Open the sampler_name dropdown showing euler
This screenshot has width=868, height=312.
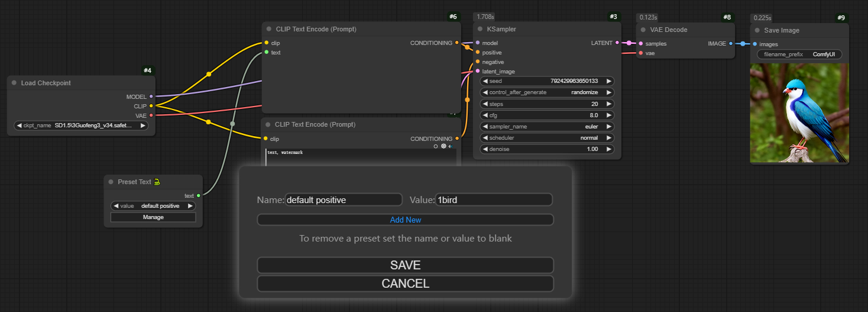coord(547,127)
